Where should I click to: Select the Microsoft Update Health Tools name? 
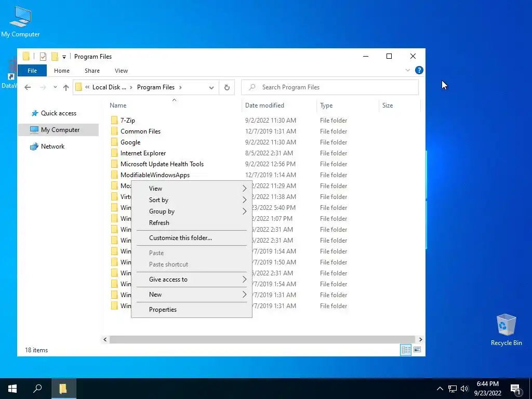[162, 164]
